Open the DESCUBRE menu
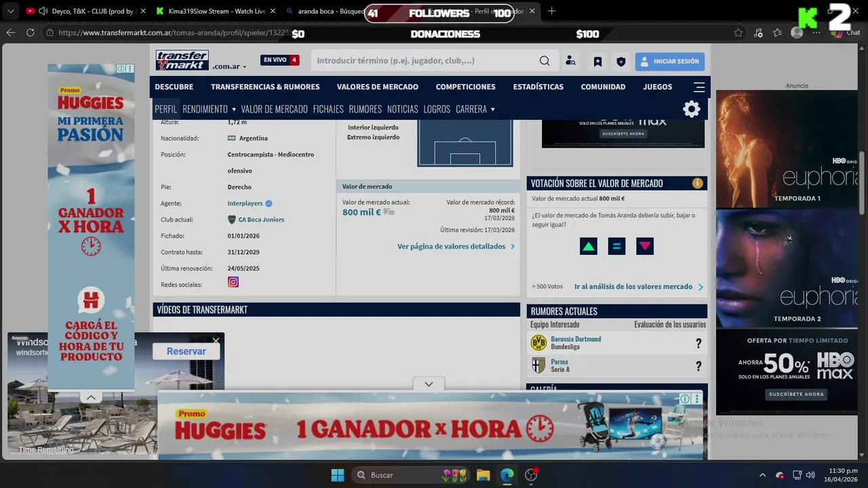 coord(174,87)
